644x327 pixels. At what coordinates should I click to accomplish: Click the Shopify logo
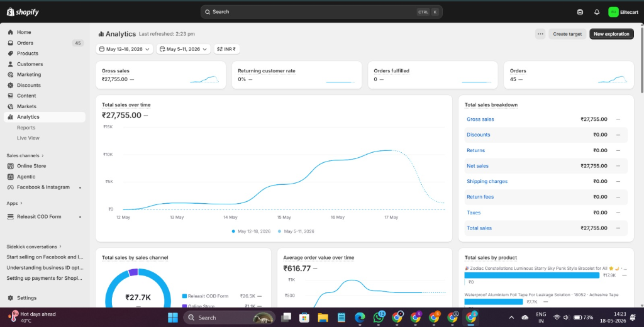click(23, 12)
